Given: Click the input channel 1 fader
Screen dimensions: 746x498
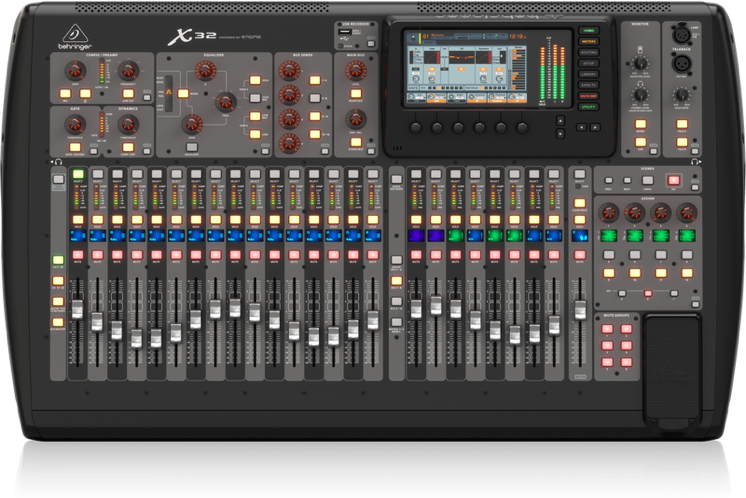Looking at the screenshot, I should tap(77, 310).
